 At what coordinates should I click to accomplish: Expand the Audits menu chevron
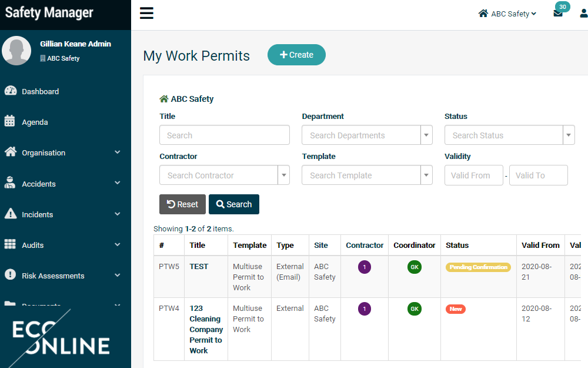(x=118, y=244)
